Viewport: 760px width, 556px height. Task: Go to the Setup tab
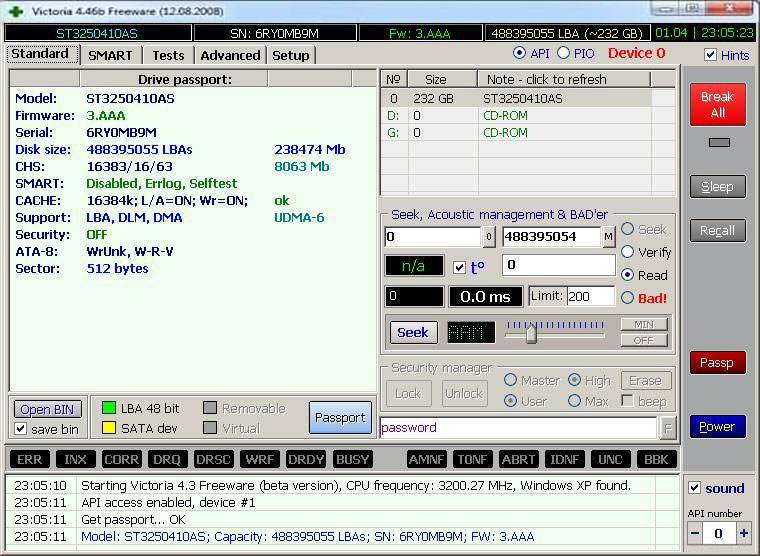290,55
